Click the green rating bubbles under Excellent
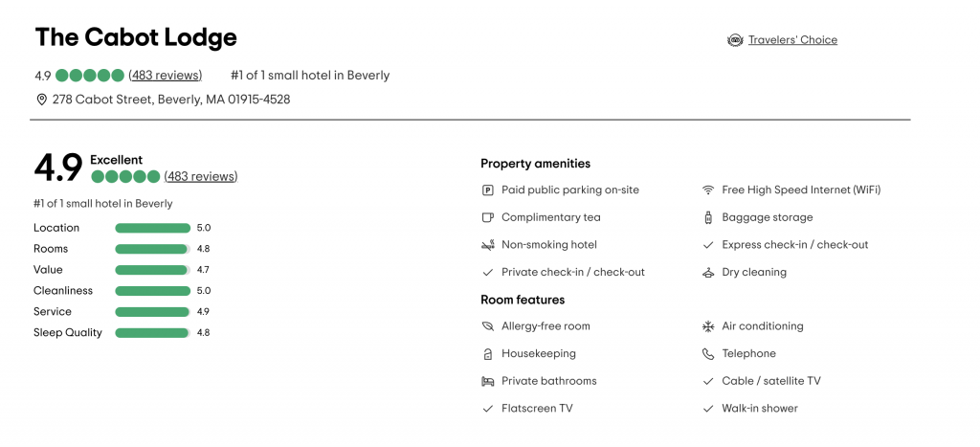This screenshot has width=980, height=447. coord(125,177)
